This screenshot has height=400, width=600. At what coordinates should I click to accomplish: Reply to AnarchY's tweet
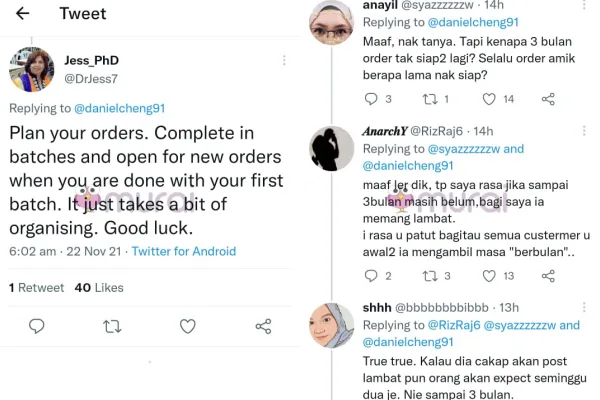coord(371,275)
